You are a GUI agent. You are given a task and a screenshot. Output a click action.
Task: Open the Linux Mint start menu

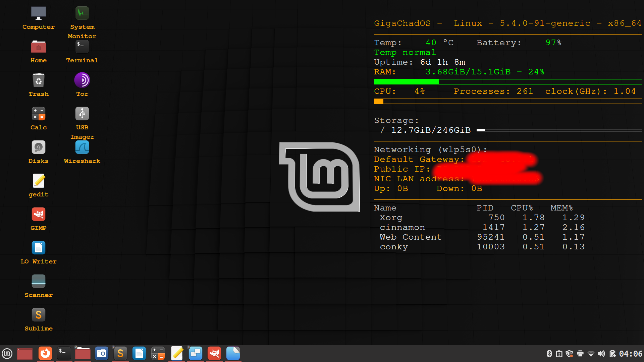tap(7, 353)
